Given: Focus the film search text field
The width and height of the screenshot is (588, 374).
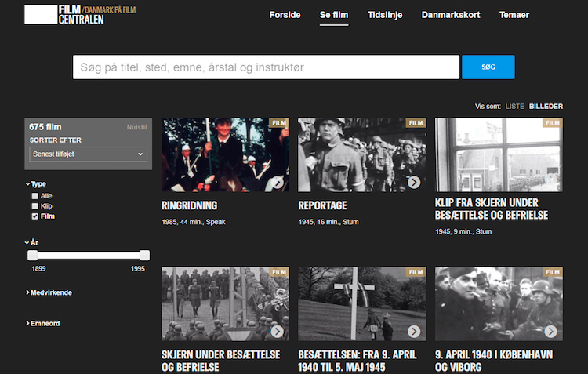Looking at the screenshot, I should pos(266,67).
